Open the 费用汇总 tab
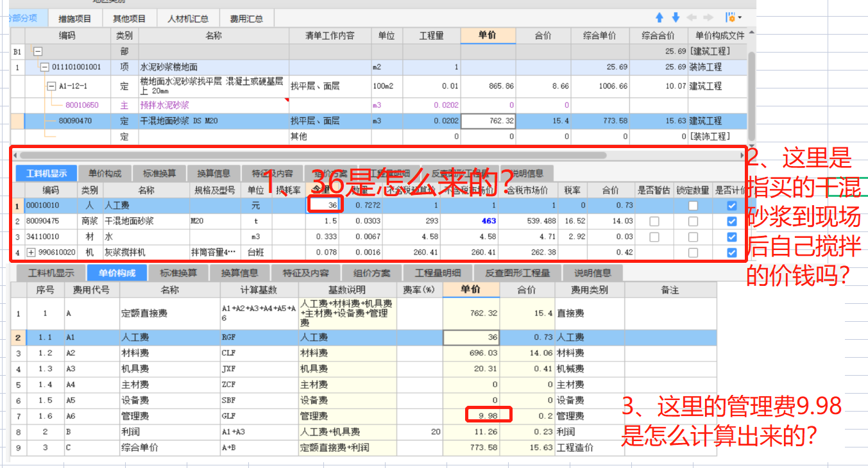The image size is (868, 468). pyautogui.click(x=246, y=19)
